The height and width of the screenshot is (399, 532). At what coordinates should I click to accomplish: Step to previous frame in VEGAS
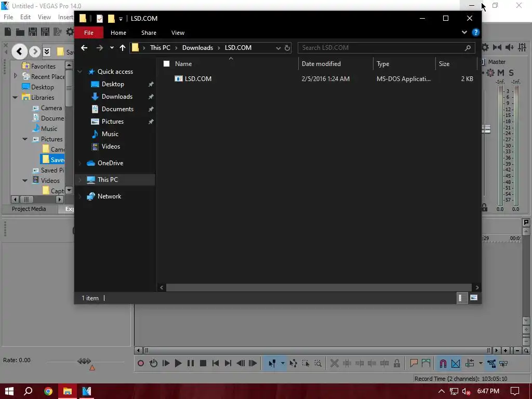click(x=241, y=363)
